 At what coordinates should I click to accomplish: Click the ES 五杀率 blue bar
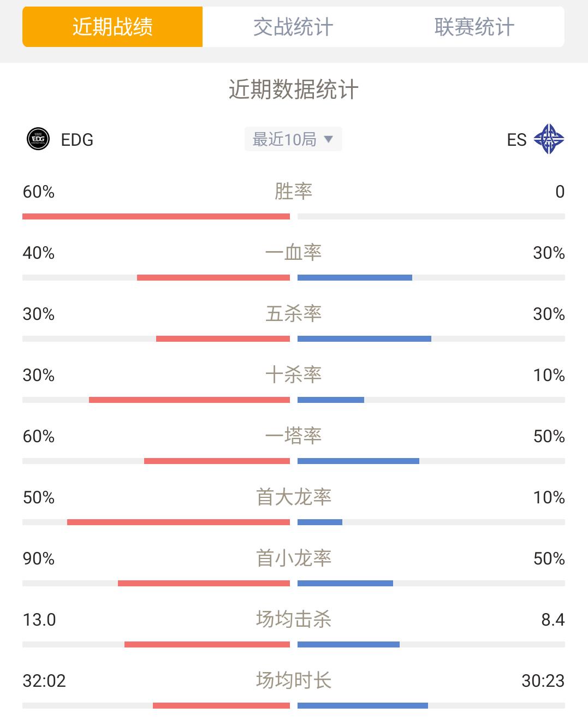(364, 339)
